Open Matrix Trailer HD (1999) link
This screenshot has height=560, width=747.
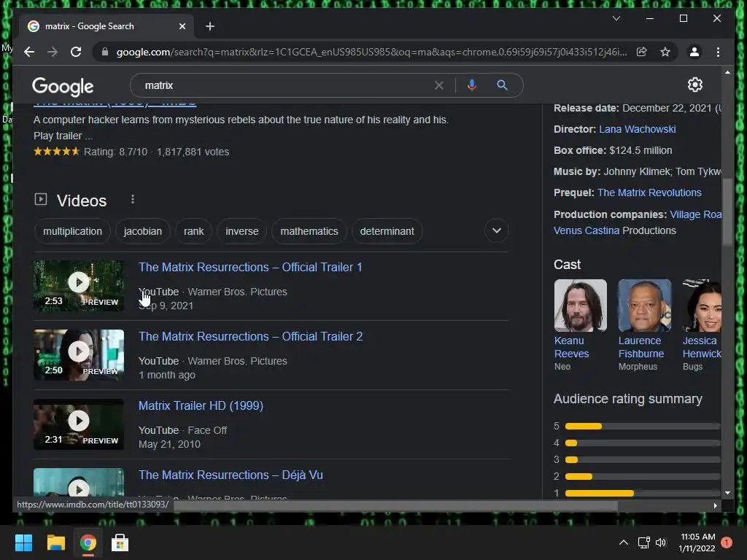pyautogui.click(x=201, y=405)
